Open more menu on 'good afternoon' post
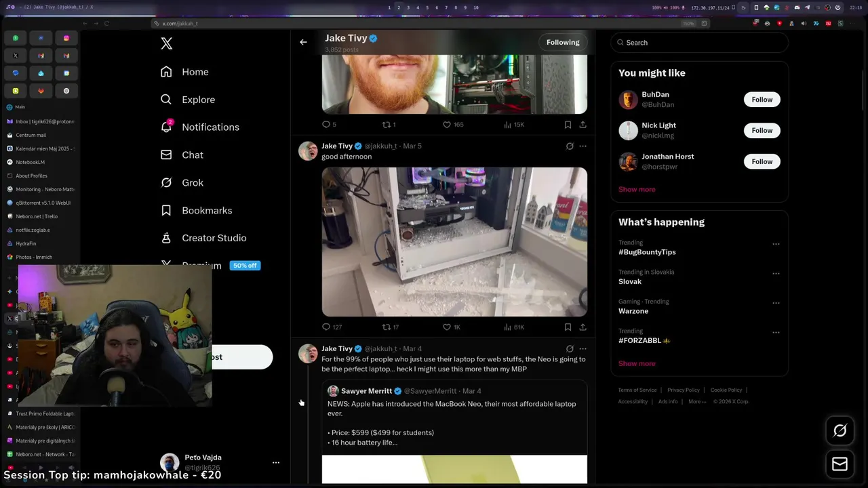 (583, 146)
